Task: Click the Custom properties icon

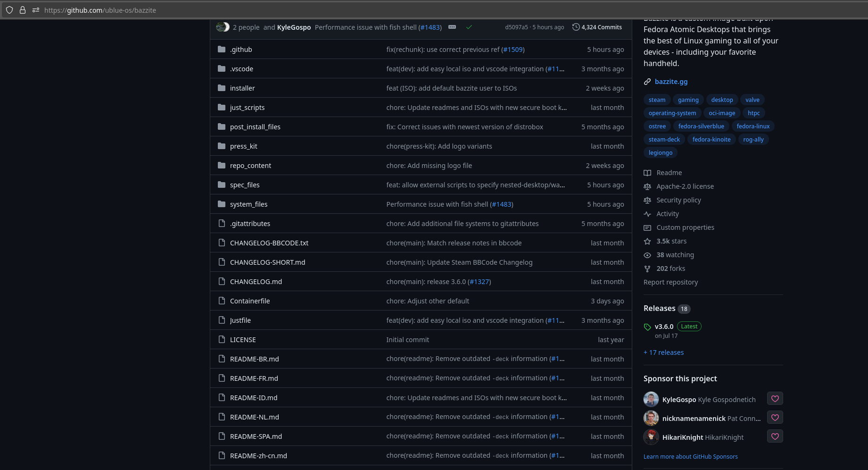Action: click(x=647, y=227)
